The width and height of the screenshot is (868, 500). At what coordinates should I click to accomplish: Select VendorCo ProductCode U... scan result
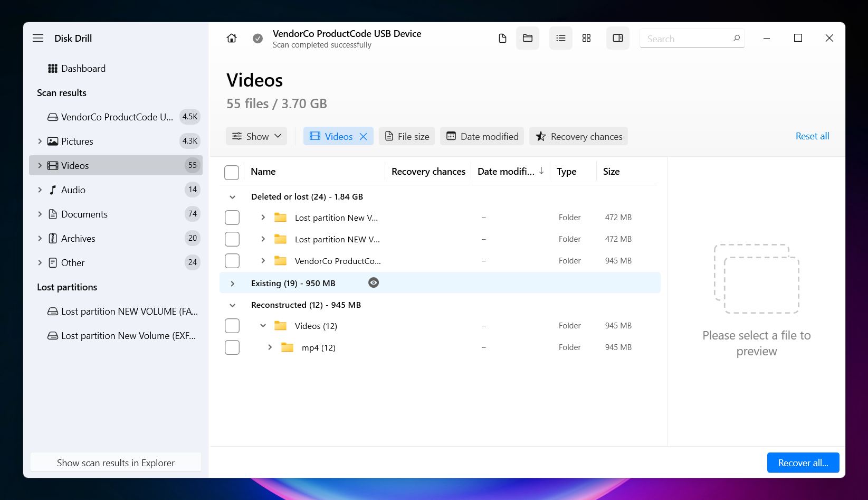point(116,117)
